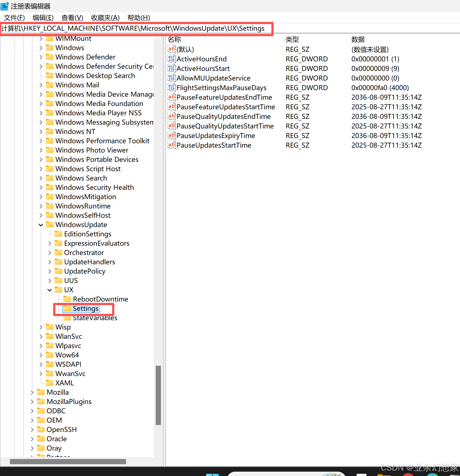Select the Windows Photo Viewer key
The width and height of the screenshot is (460, 476).
92,150
